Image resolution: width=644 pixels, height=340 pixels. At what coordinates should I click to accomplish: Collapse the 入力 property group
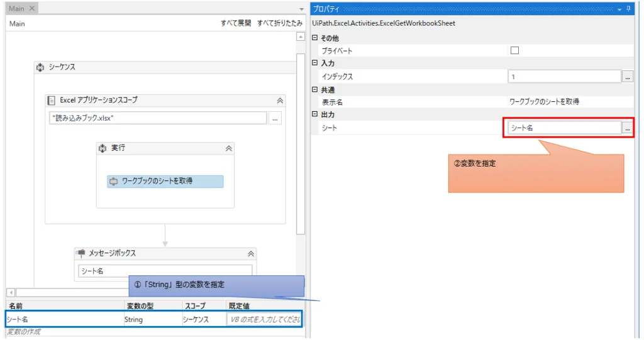[315, 63]
